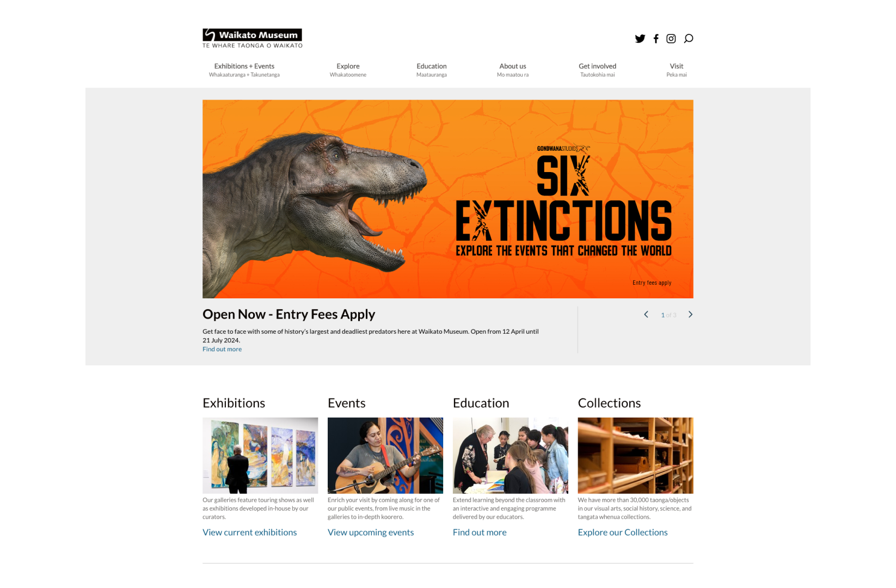
Task: Click the Exhibitions section heading
Action: [234, 403]
